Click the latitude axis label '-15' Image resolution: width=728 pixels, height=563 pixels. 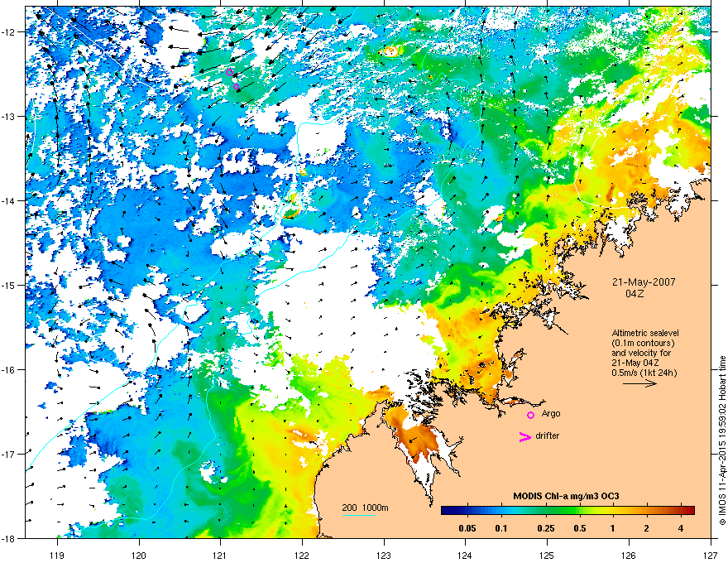point(10,285)
